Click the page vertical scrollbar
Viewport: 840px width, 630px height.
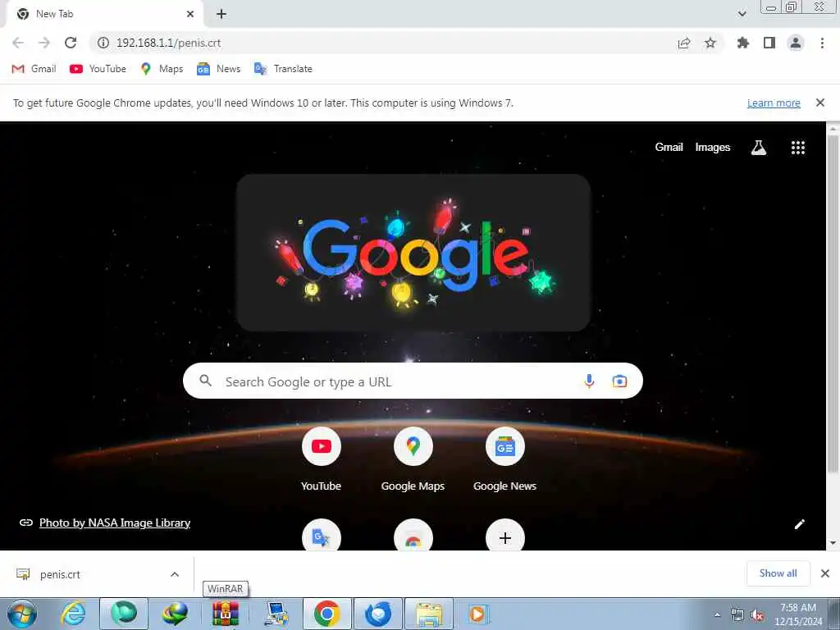click(833, 304)
